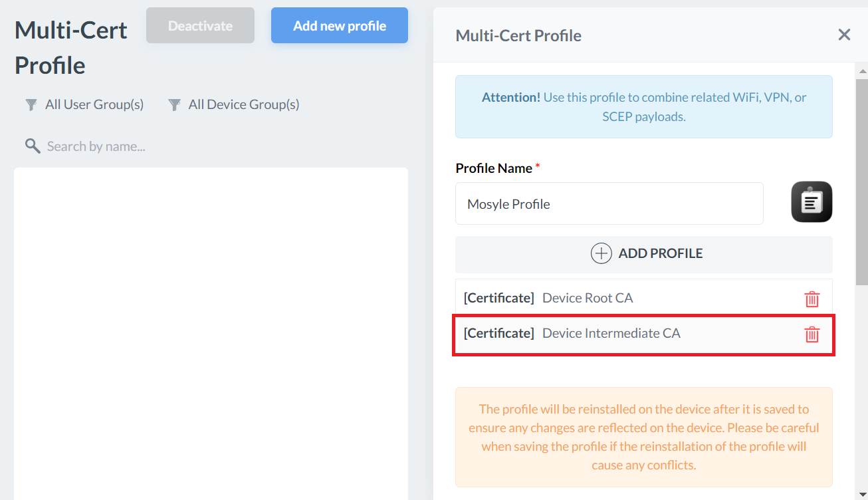This screenshot has width=868, height=500.
Task: Close the Multi-Cert Profile side panel
Action: click(844, 35)
